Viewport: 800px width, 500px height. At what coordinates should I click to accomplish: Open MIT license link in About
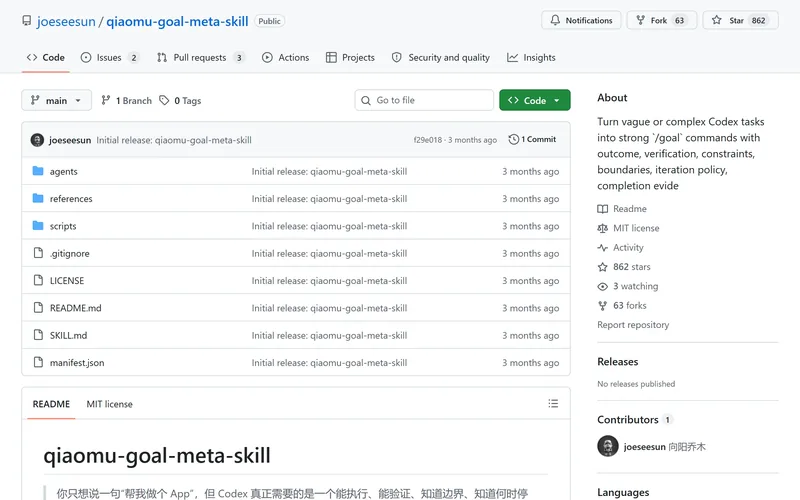(x=636, y=228)
